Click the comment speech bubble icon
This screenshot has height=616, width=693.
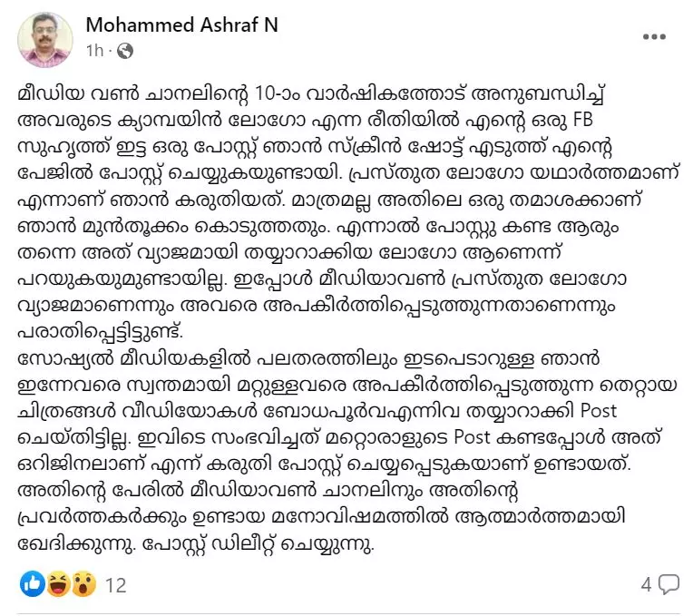pos(669,584)
